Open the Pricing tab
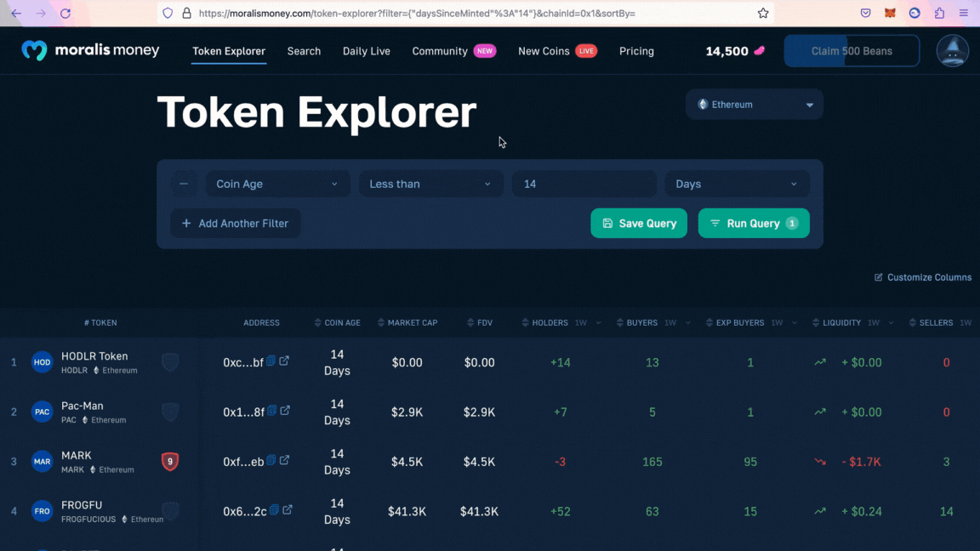980x551 pixels. pyautogui.click(x=636, y=51)
